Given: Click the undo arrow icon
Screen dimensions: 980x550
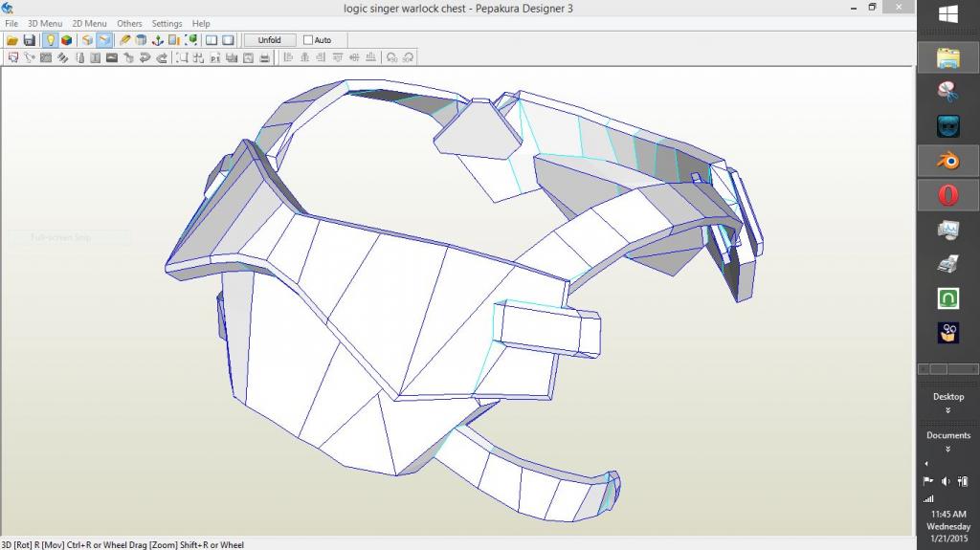Looking at the screenshot, I should [145, 57].
